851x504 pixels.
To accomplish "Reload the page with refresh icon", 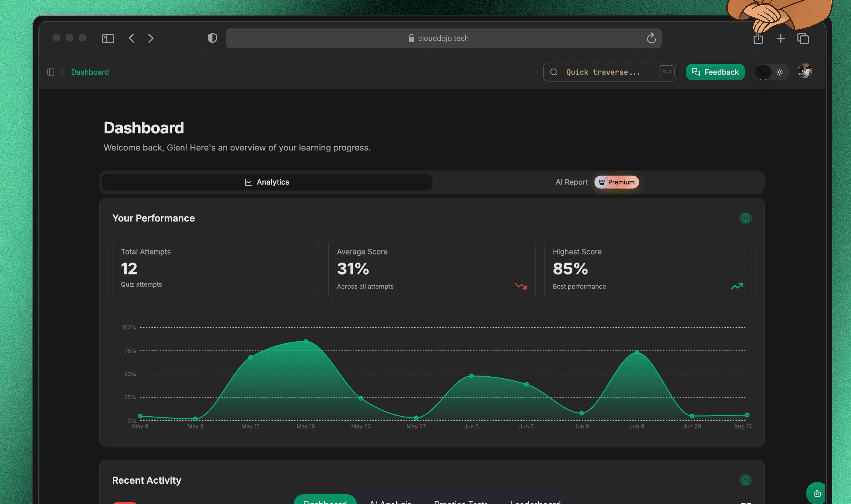I will pos(651,38).
